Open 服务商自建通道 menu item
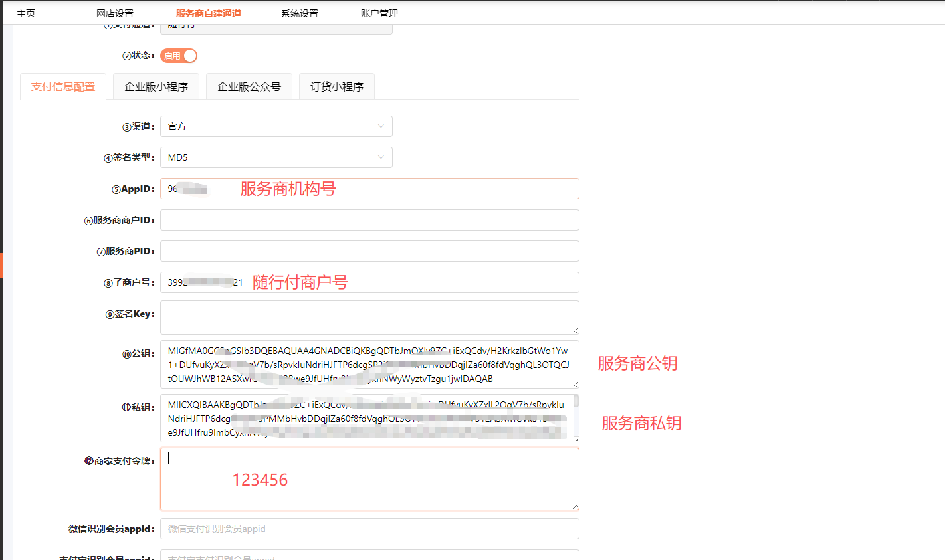 coord(209,13)
